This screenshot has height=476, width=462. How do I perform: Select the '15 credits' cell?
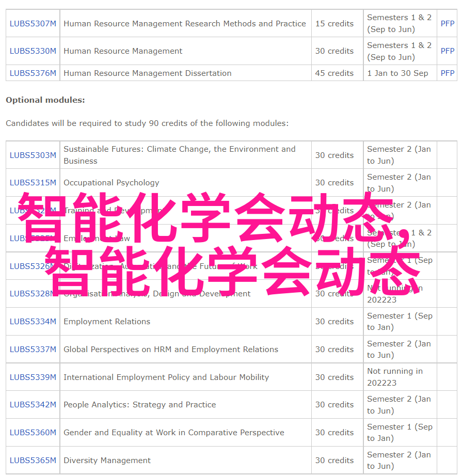pos(337,23)
